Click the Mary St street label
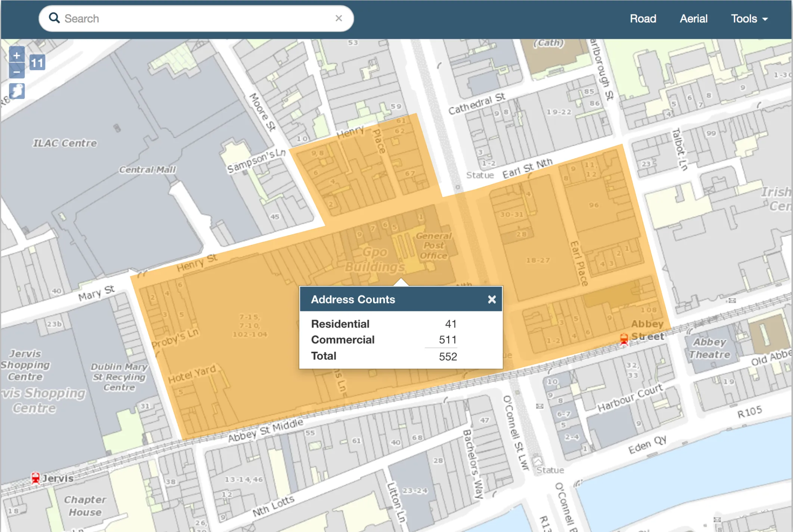The width and height of the screenshot is (793, 532). click(x=96, y=293)
